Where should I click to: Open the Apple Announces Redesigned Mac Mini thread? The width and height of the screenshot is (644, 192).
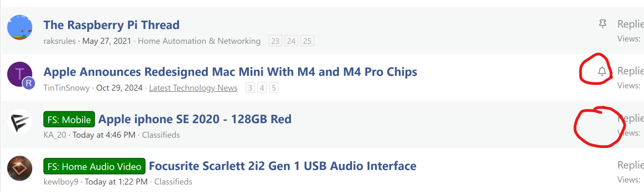click(230, 72)
